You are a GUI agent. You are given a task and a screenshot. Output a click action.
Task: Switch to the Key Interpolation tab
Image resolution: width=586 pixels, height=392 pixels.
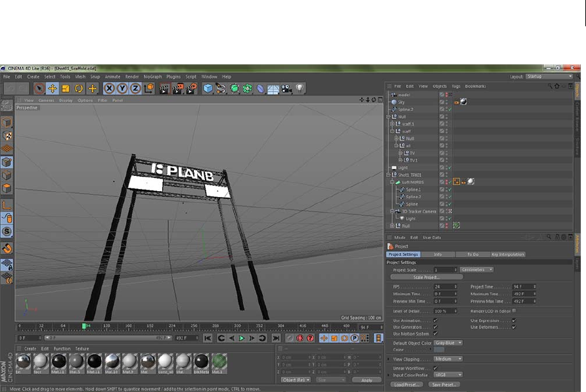[x=508, y=254]
